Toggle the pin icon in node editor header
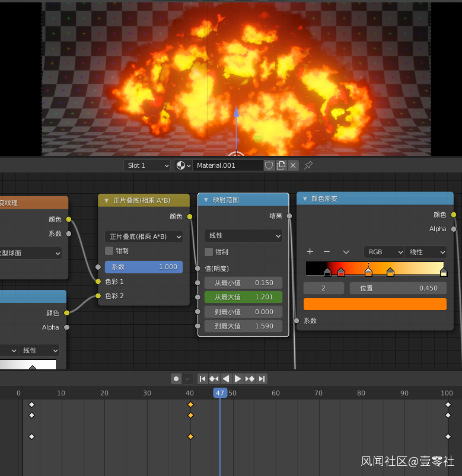The width and height of the screenshot is (462, 476). click(x=308, y=165)
